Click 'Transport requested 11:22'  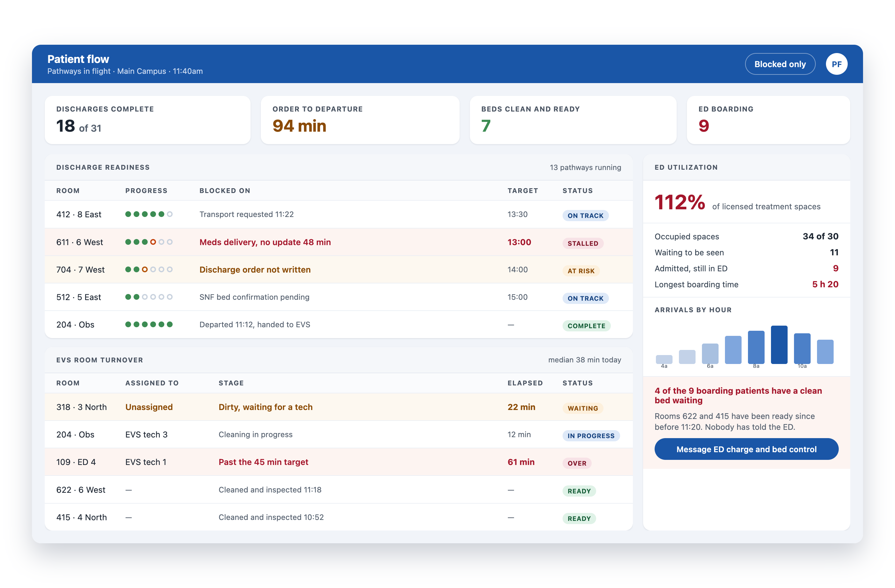pyautogui.click(x=246, y=214)
